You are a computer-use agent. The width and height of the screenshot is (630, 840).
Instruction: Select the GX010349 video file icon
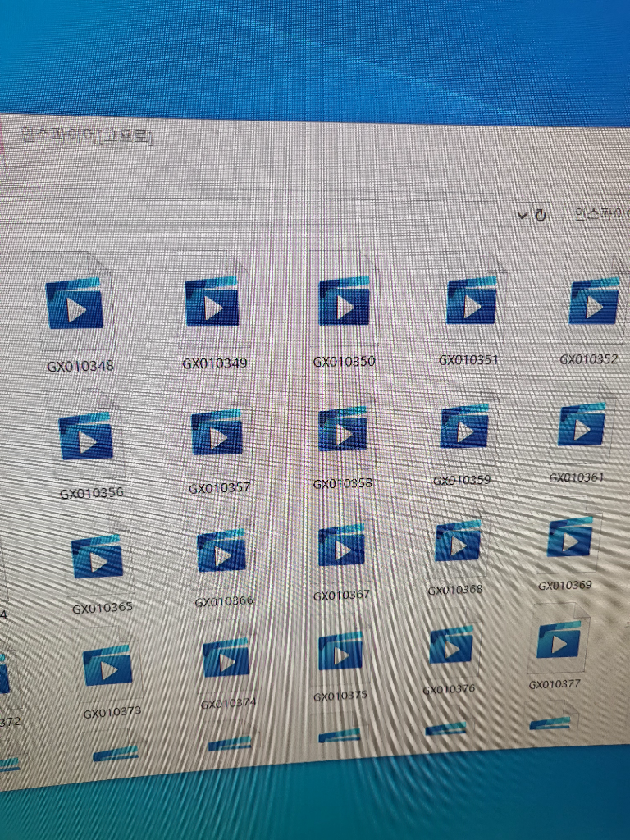[x=212, y=303]
